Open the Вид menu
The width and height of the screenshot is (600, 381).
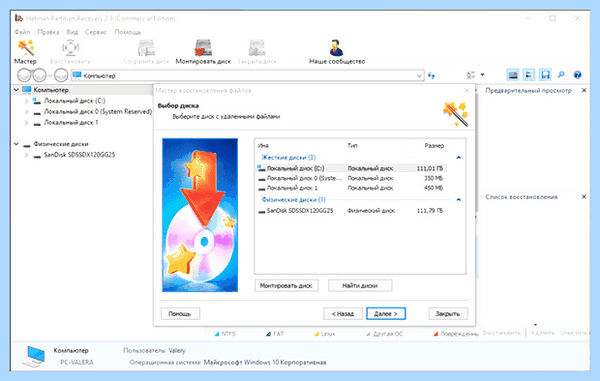[x=72, y=32]
